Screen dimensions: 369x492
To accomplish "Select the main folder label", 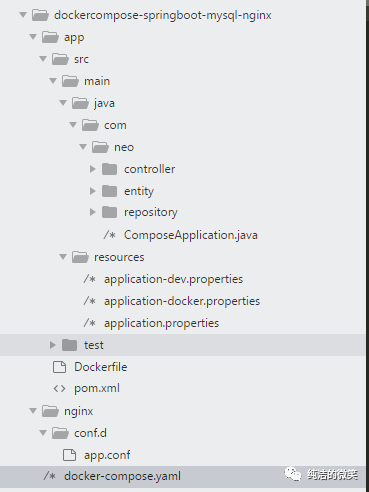I will (97, 81).
